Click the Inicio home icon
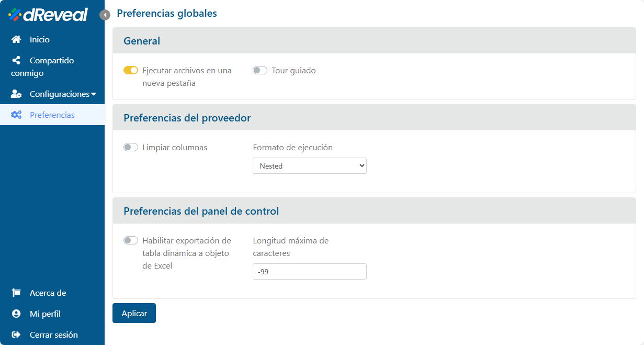The width and height of the screenshot is (644, 345). 16,40
